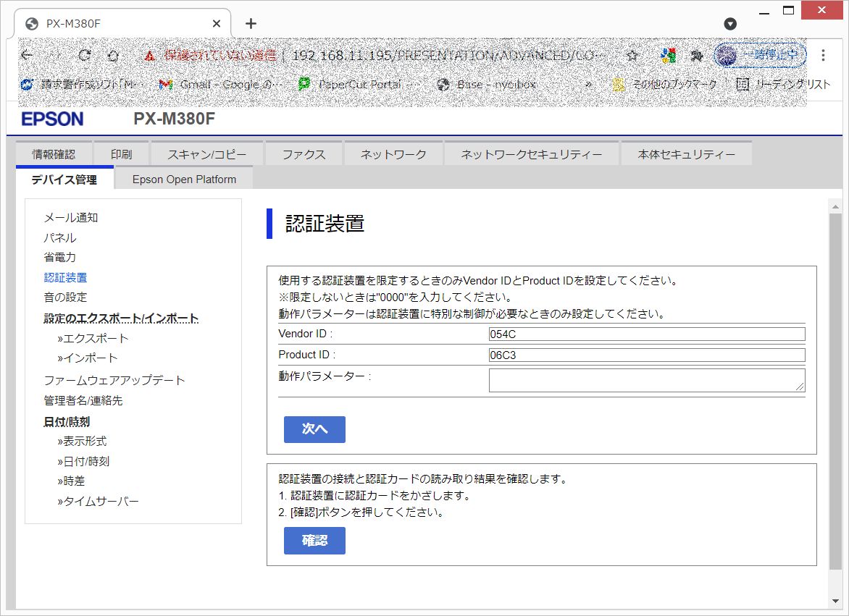
Task: Click the Product ID input field
Action: [x=647, y=355]
